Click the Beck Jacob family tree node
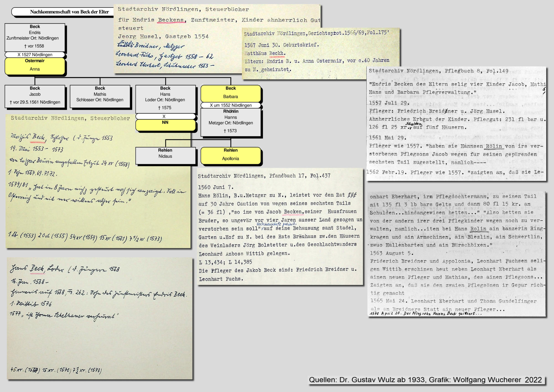The width and height of the screenshot is (554, 392). [x=35, y=96]
